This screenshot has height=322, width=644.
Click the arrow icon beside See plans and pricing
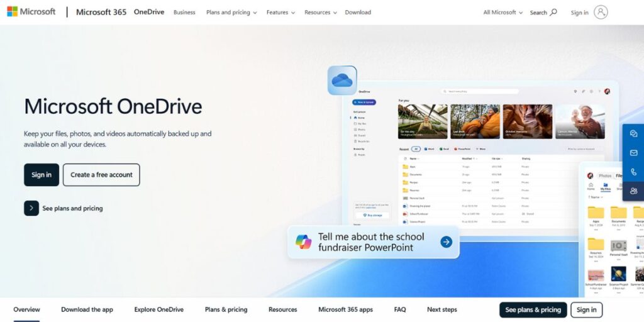pyautogui.click(x=31, y=208)
